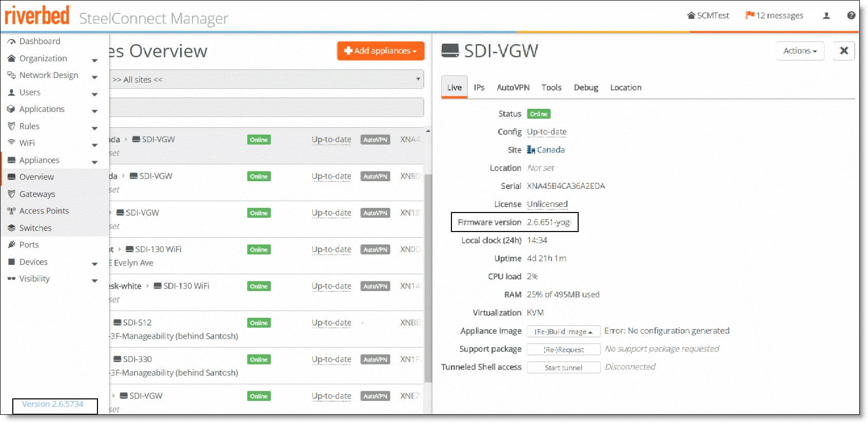The width and height of the screenshot is (868, 423).
Task: Click the user profile icon in header
Action: tap(826, 15)
